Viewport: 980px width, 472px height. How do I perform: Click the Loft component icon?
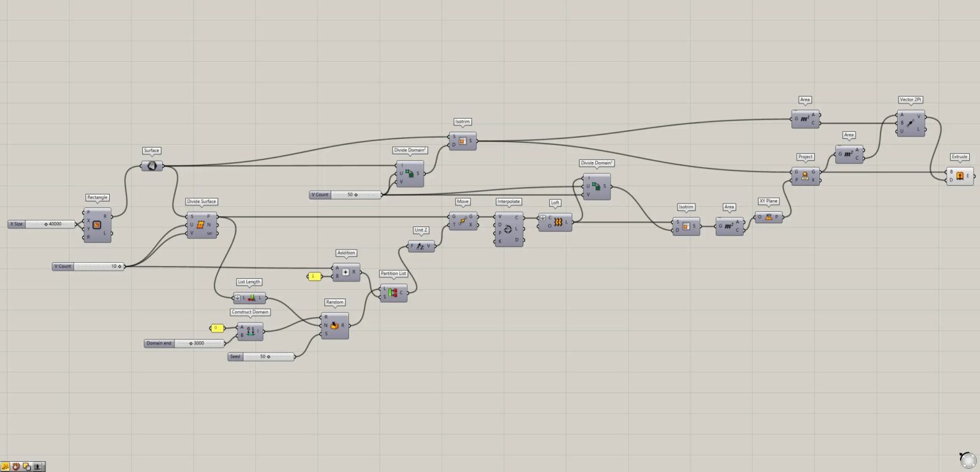point(558,222)
